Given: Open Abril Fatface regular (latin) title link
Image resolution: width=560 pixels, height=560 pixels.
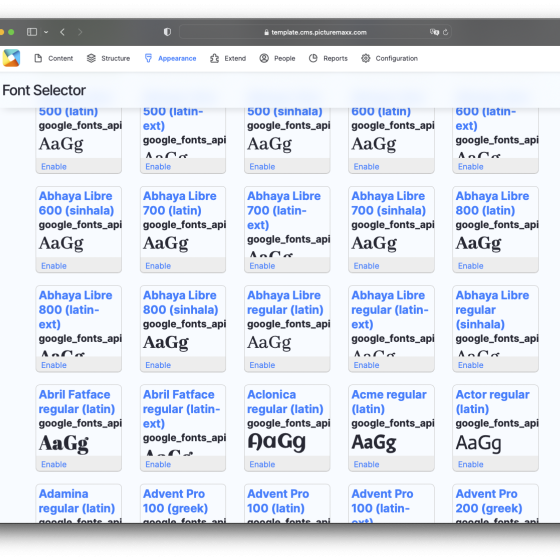Looking at the screenshot, I should coord(77,402).
